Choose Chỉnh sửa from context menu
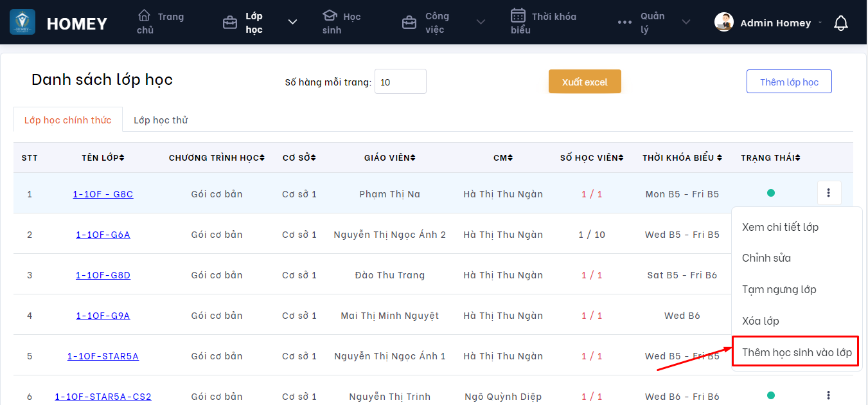The height and width of the screenshot is (405, 868). click(x=766, y=258)
